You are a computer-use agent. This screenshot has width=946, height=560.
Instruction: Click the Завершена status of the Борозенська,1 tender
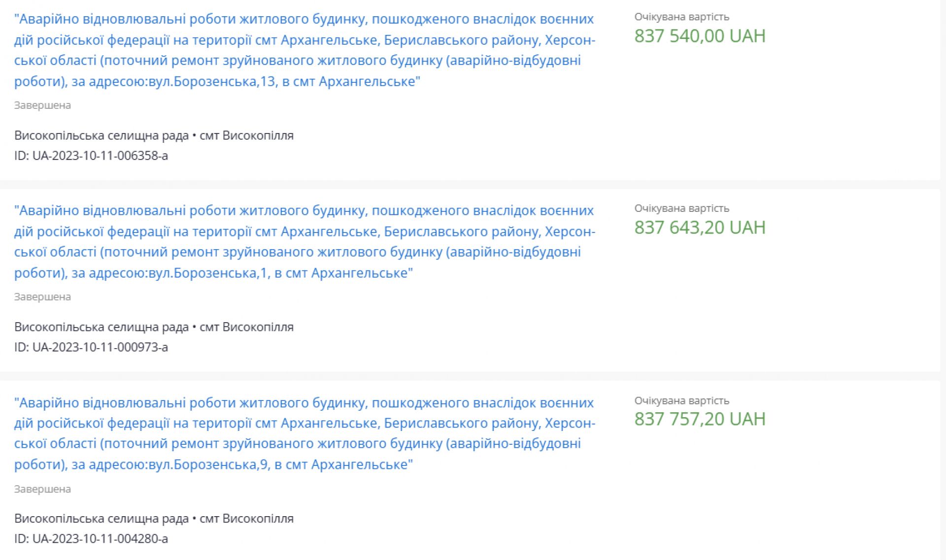[x=42, y=297]
